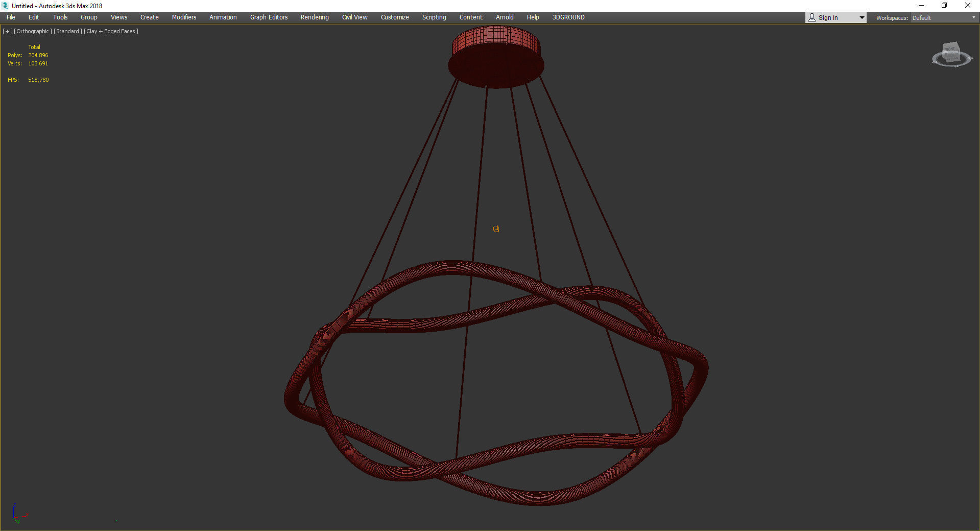Open the File menu
980x531 pixels.
click(11, 17)
